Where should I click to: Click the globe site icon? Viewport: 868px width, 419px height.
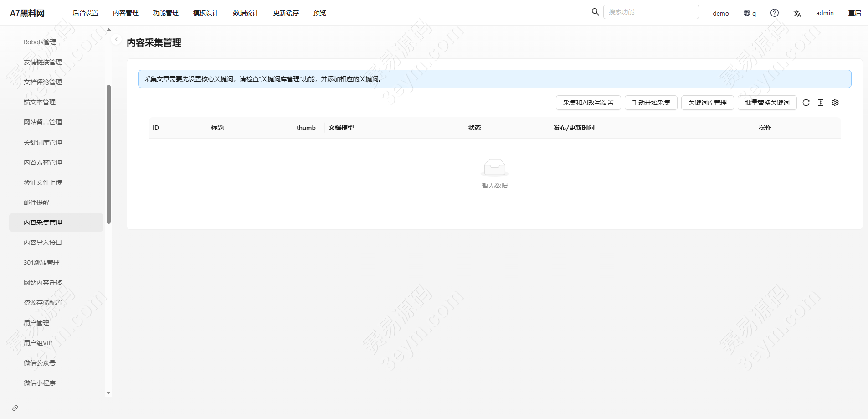coord(747,13)
